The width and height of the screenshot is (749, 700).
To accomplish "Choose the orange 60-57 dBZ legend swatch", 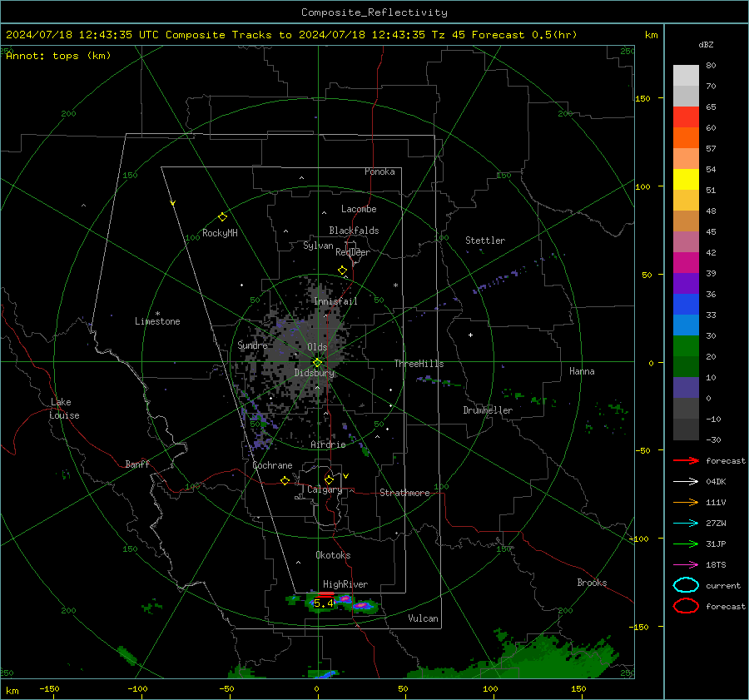I will (x=686, y=138).
